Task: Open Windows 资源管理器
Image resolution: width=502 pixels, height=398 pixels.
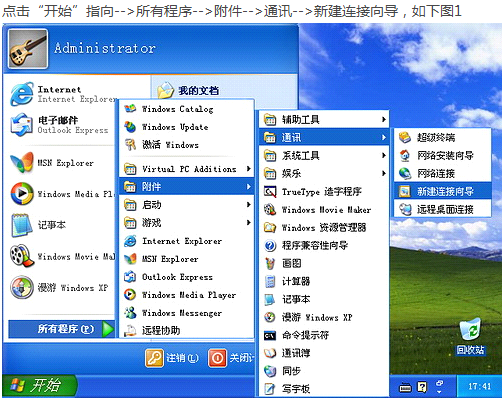Action: (324, 228)
